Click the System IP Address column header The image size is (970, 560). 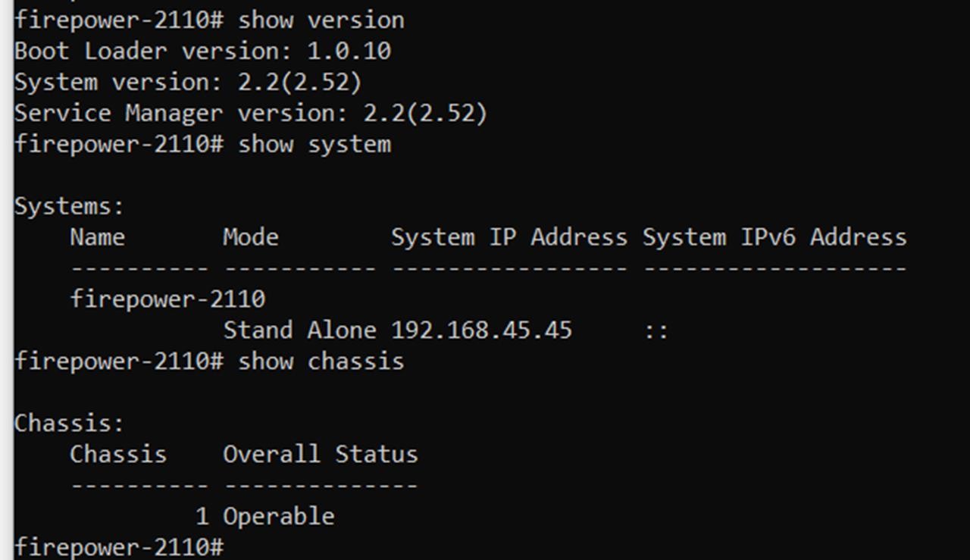pos(508,237)
